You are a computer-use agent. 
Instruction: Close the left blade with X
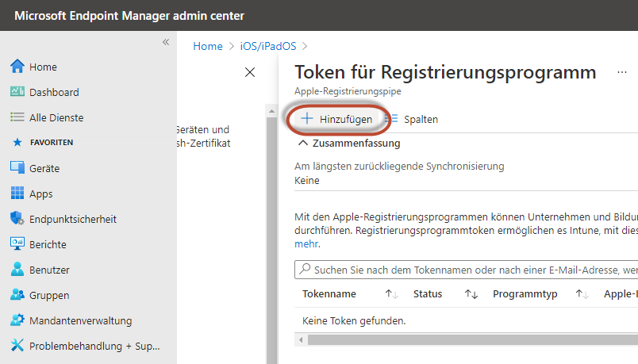click(250, 72)
